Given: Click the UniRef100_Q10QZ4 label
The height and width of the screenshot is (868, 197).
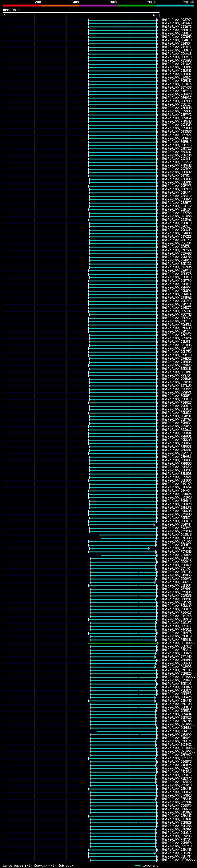Looking at the screenshot, I should click(177, 78).
